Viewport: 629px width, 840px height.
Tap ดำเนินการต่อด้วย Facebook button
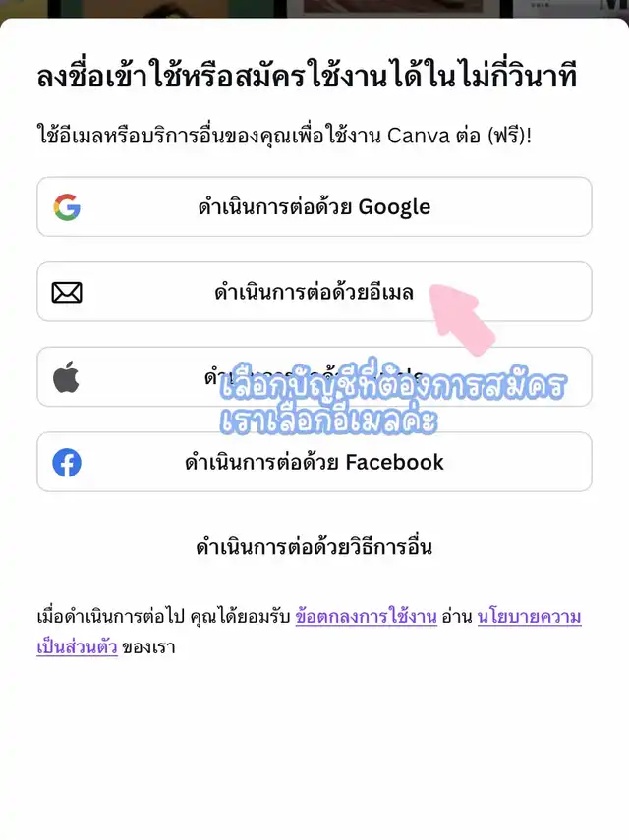(314, 462)
